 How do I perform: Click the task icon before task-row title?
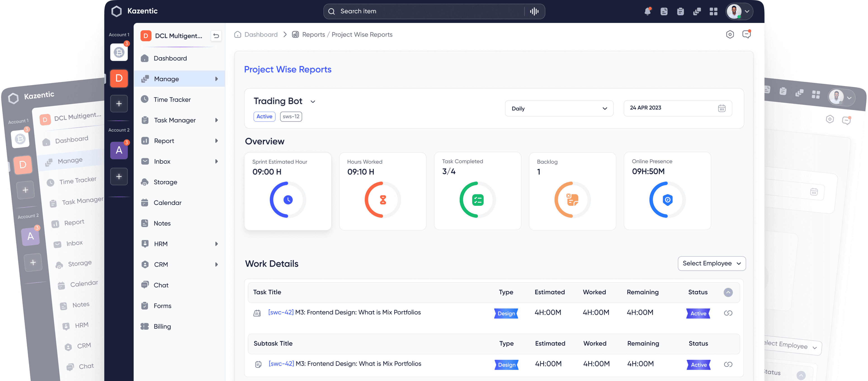tap(257, 313)
